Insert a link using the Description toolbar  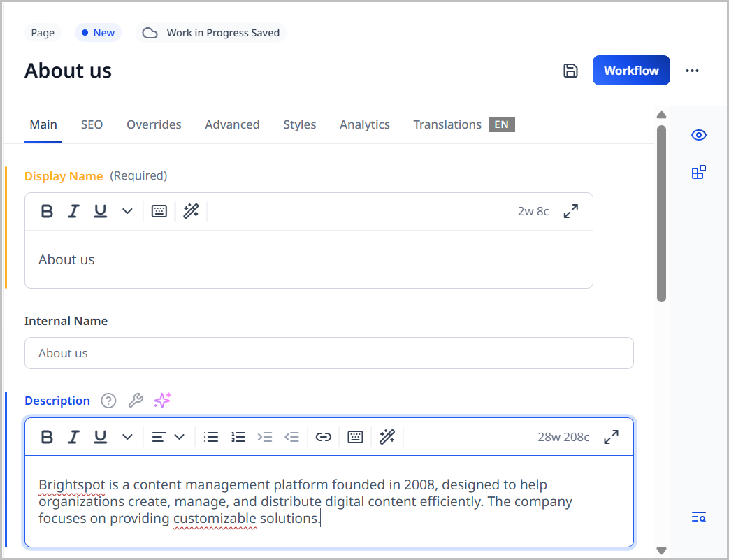[323, 436]
